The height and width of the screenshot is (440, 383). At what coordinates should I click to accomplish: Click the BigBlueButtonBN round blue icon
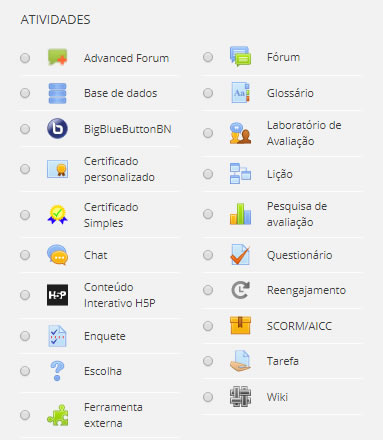coord(57,129)
